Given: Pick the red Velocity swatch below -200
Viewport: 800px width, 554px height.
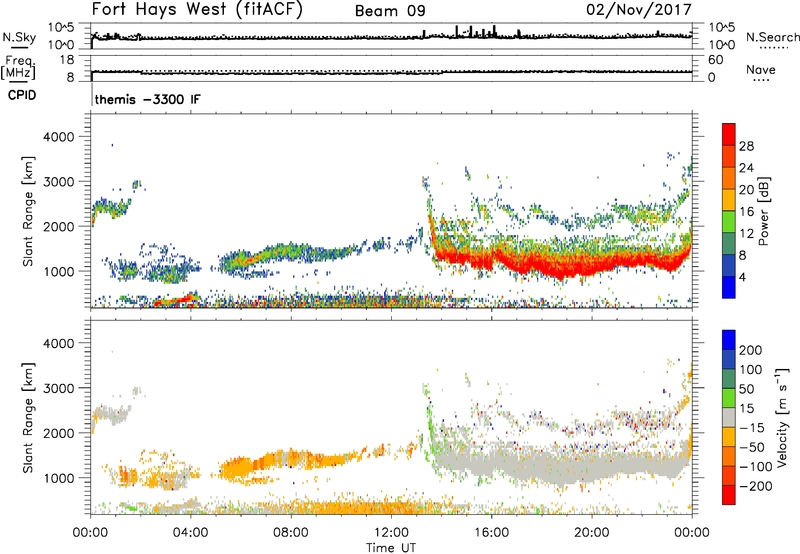Looking at the screenshot, I should [729, 495].
